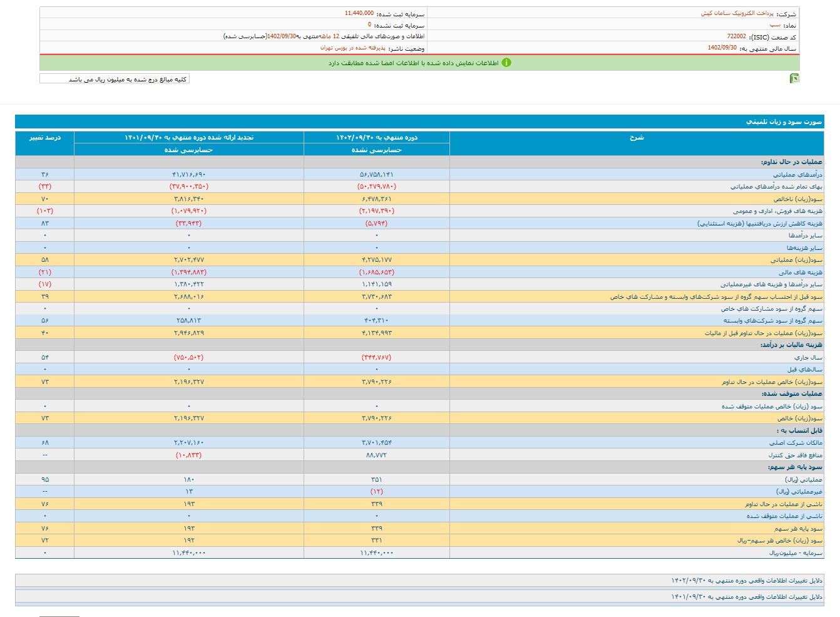Click the million rial amounts note box
Viewport: 840px width, 617px height.
[x=115, y=79]
